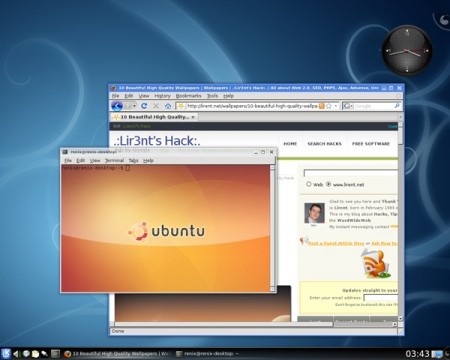Select the www.lirent.net radio button
450x360 pixels.
pyautogui.click(x=328, y=184)
